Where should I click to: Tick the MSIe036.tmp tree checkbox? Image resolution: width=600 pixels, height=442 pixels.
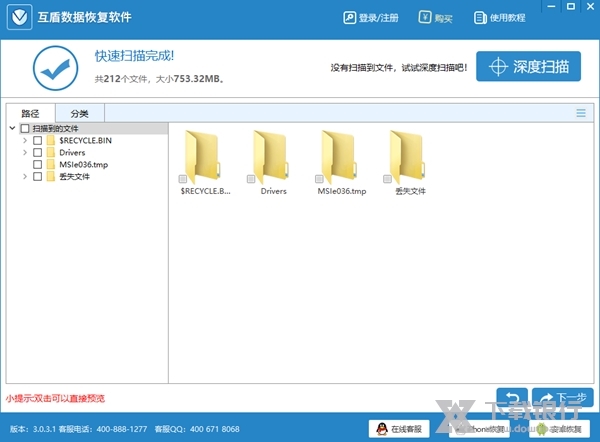pyautogui.click(x=38, y=165)
